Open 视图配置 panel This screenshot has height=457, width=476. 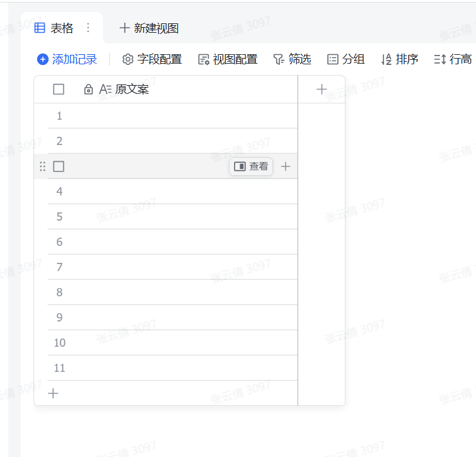228,59
